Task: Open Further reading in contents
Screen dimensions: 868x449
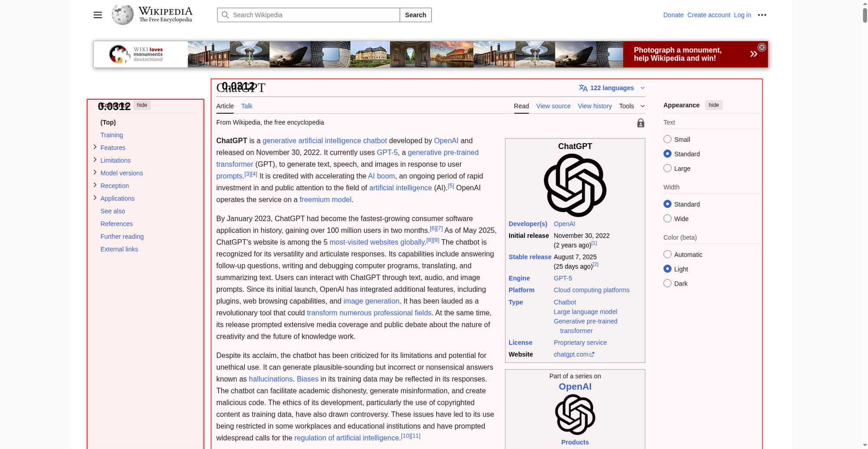Action: [x=122, y=236]
